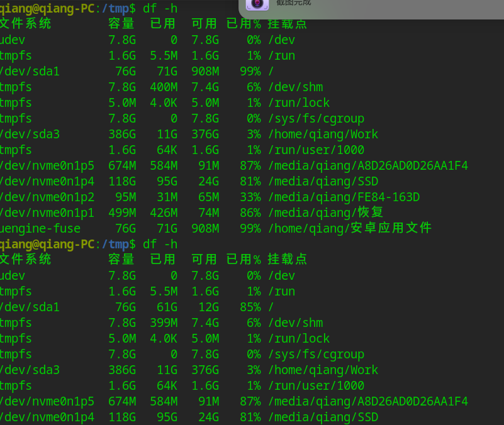
Task: Click the 33% usage value
Action: [250, 197]
